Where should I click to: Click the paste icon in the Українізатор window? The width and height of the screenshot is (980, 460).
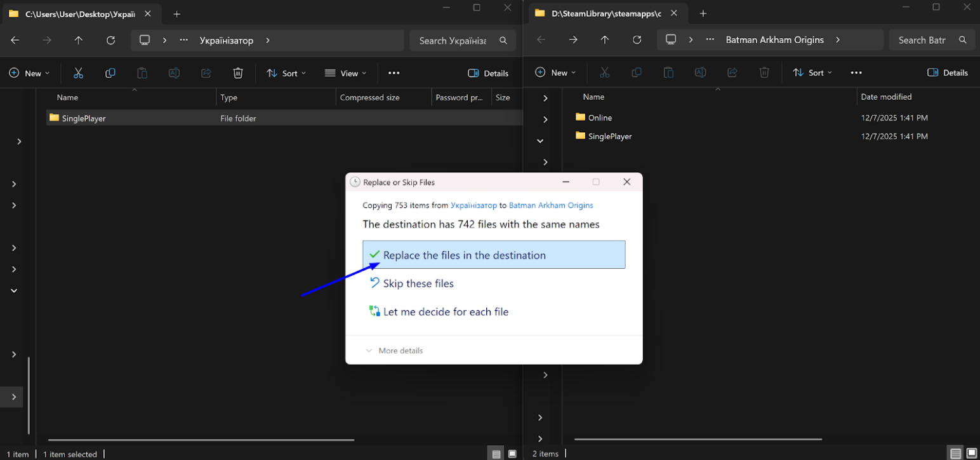142,73
